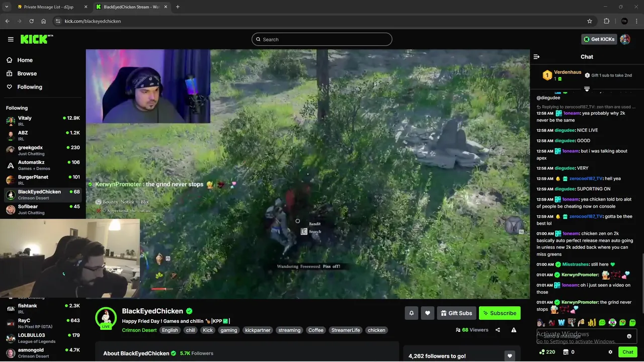Select BlackEyedChicken in the Following list
The image size is (644, 362).
tap(43, 195)
